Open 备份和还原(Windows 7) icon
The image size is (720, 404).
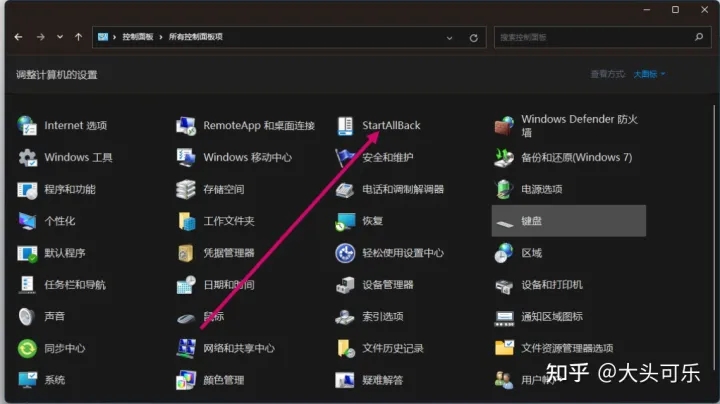pos(504,157)
